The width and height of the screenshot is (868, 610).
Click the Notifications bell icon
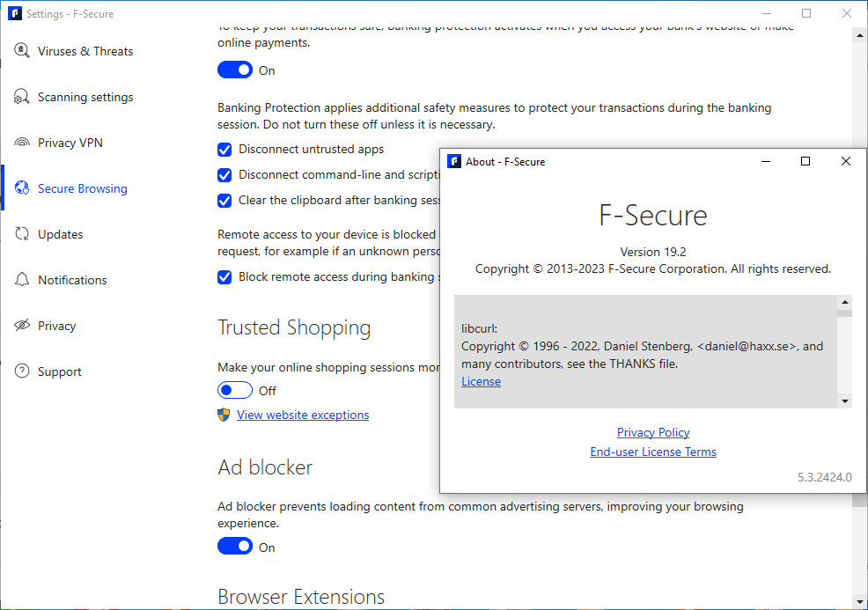coord(22,280)
